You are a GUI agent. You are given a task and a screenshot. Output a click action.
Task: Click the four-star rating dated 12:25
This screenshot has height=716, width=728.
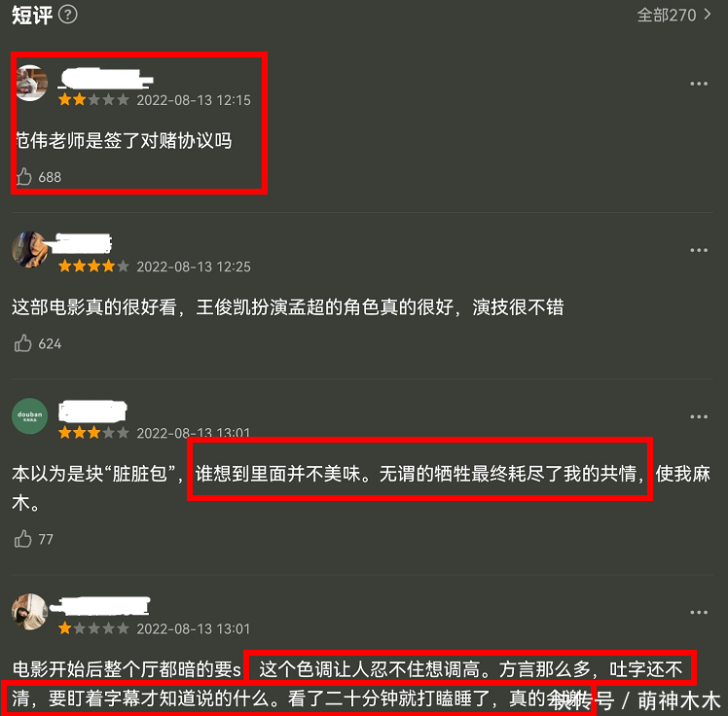93,266
